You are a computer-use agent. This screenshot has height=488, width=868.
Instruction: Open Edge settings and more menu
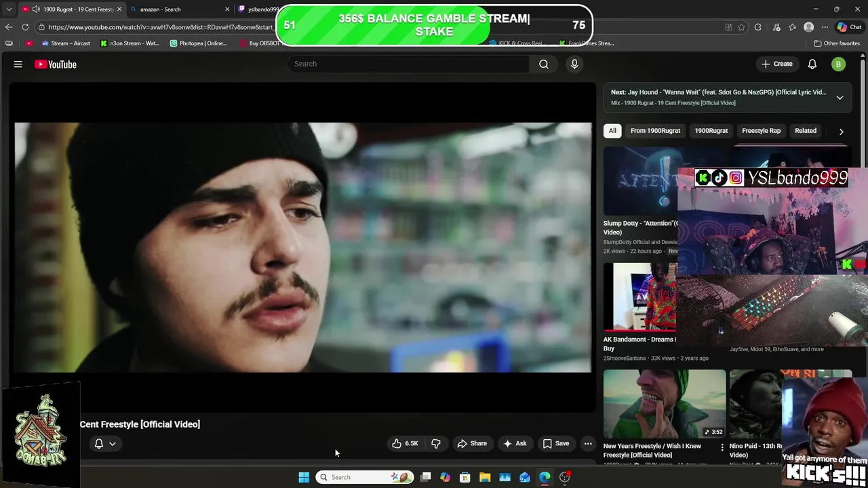tap(825, 27)
